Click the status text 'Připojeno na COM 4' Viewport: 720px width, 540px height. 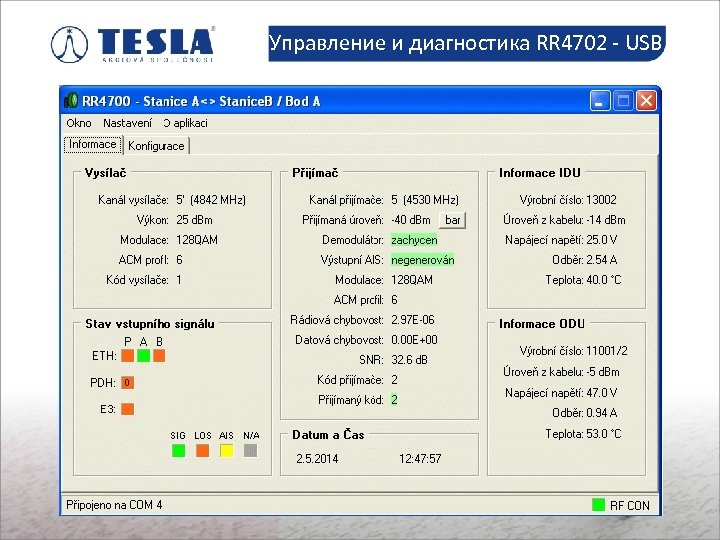(114, 505)
